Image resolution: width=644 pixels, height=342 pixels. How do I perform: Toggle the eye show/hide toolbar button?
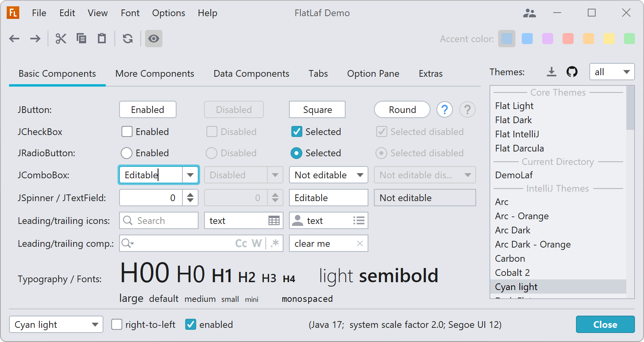coord(154,39)
